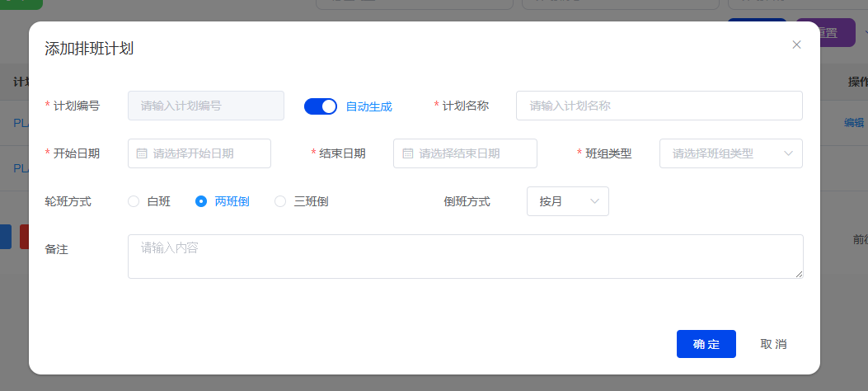Click the 计划名称 input field
This screenshot has height=391, width=868.
(x=659, y=106)
